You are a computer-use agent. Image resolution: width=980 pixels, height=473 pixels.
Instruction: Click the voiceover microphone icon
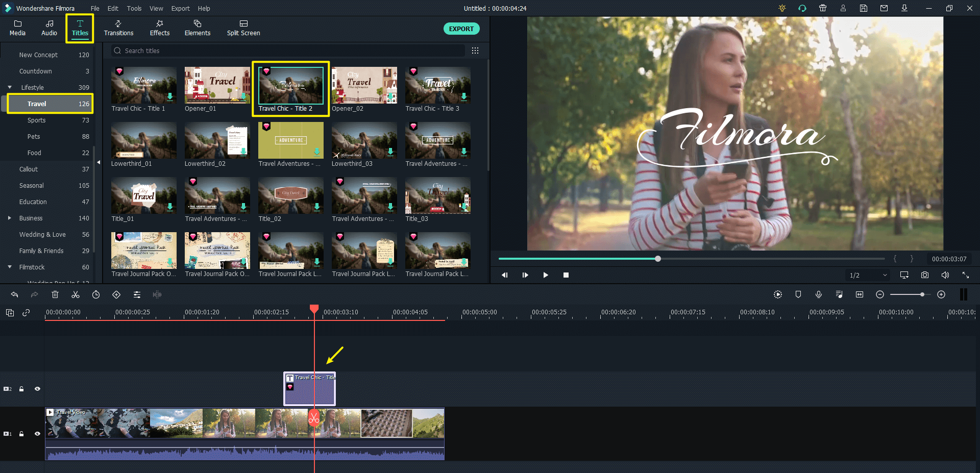[x=819, y=294]
